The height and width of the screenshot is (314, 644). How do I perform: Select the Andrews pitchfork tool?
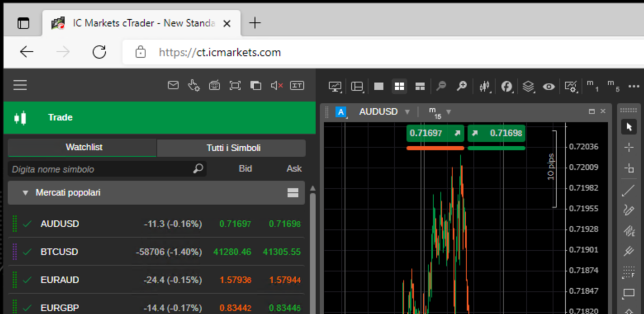point(629,251)
